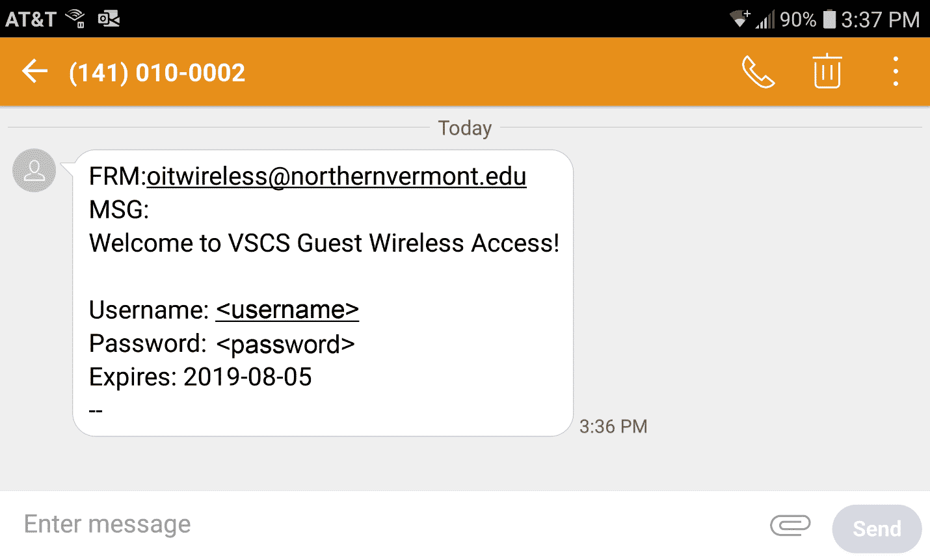Tap the Expires: 2019-08-05 line
Image resolution: width=930 pixels, height=560 pixels.
tap(200, 377)
